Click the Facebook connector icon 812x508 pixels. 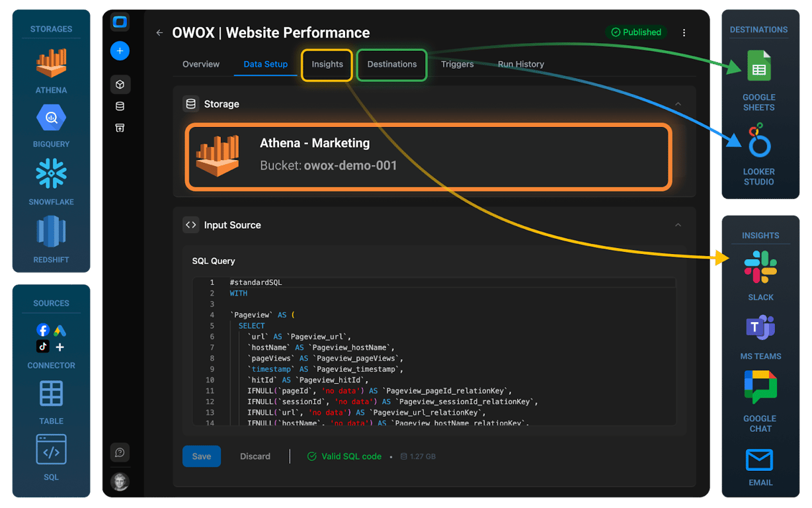(43, 330)
